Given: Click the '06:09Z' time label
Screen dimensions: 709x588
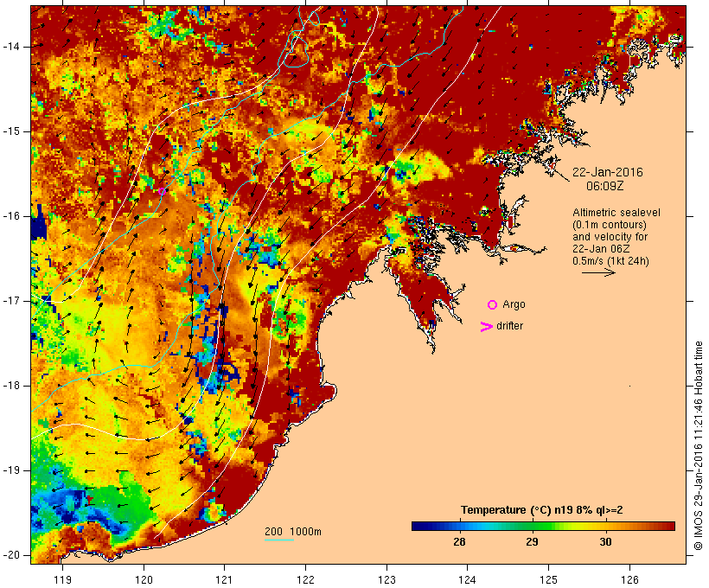Looking at the screenshot, I should (x=605, y=186).
